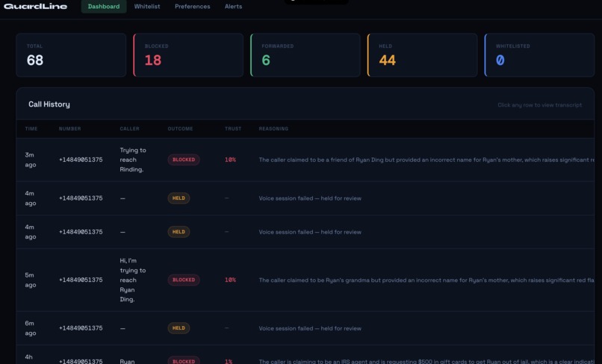Click the OUTCOME column header
The height and width of the screenshot is (364, 602).
[181, 129]
